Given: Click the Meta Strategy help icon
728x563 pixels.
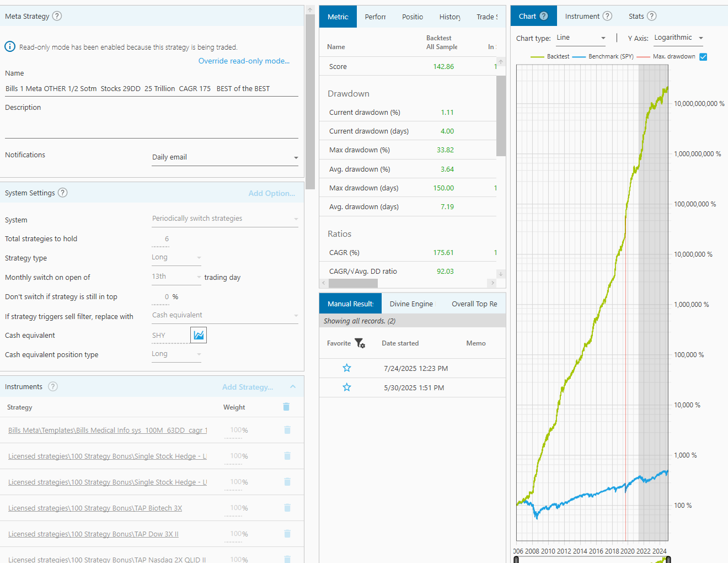Looking at the screenshot, I should pyautogui.click(x=57, y=16).
